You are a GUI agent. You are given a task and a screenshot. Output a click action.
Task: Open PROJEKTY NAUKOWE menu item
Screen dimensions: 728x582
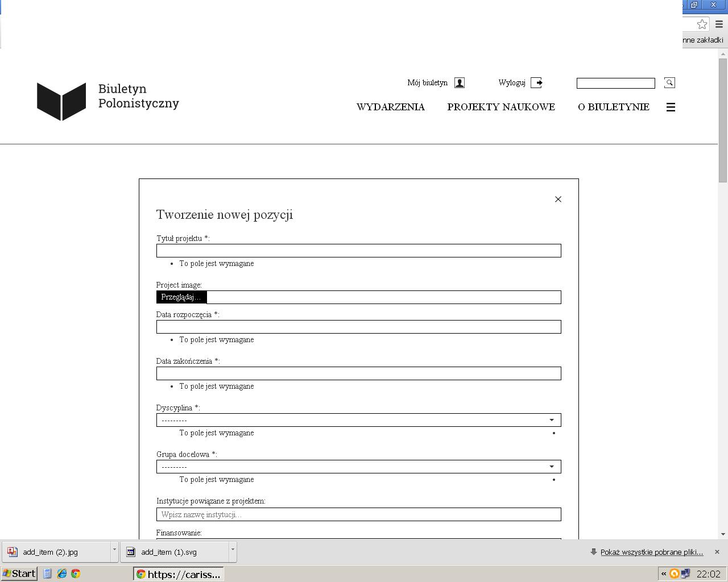click(500, 107)
